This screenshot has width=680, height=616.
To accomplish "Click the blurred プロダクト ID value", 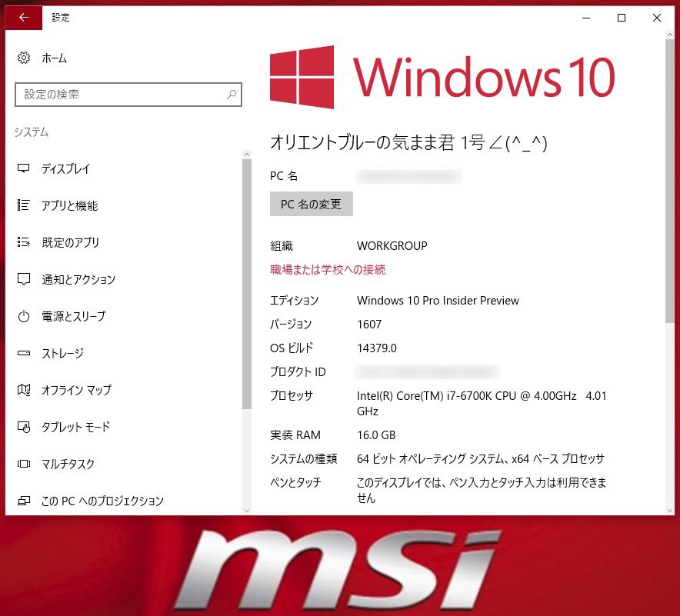I will [427, 372].
